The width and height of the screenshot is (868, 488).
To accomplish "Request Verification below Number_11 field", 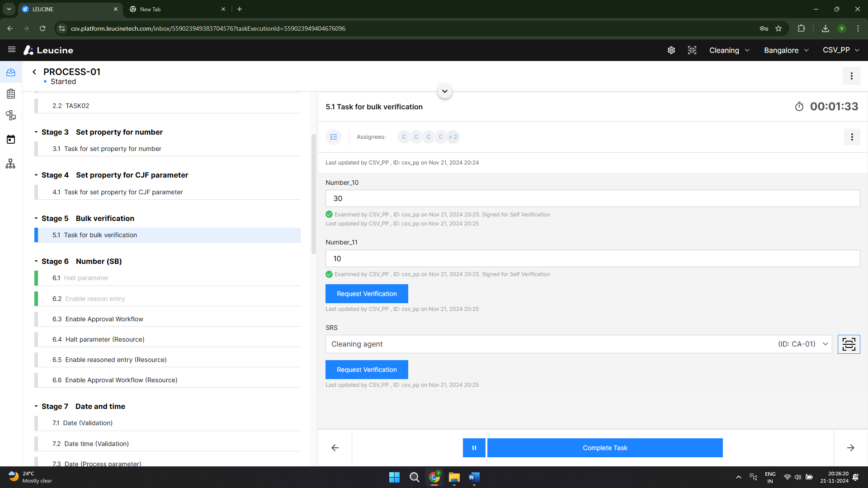I will [x=367, y=294].
